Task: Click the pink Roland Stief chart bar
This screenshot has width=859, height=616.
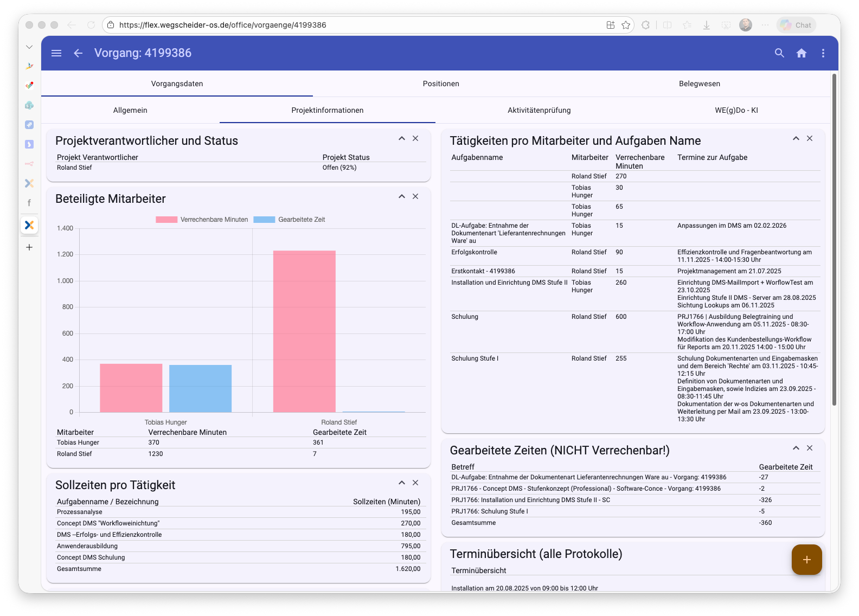Action: pyautogui.click(x=304, y=331)
